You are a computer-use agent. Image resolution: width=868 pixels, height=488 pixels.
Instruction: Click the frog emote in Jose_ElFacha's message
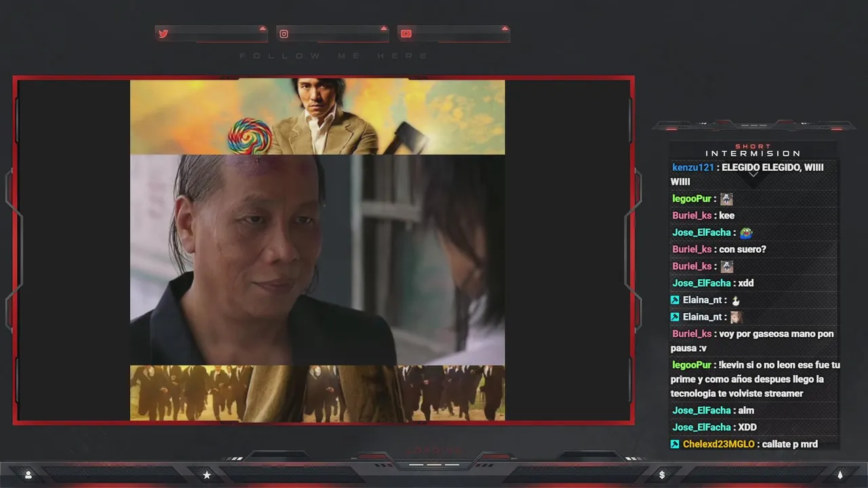pyautogui.click(x=746, y=232)
